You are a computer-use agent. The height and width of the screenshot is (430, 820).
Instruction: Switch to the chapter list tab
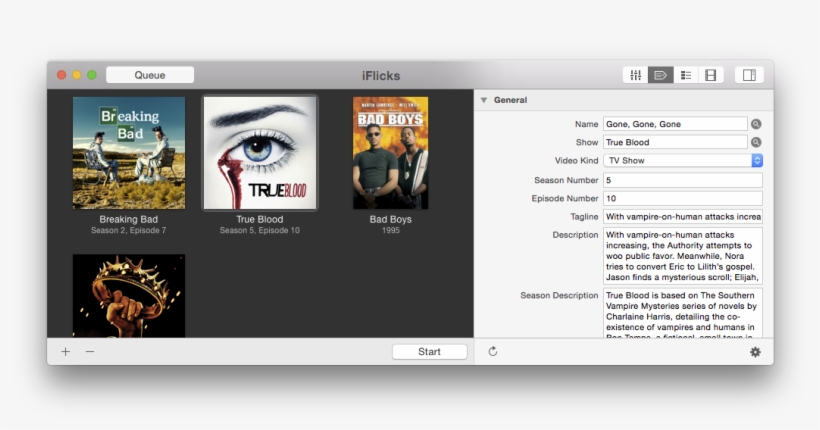tap(686, 75)
